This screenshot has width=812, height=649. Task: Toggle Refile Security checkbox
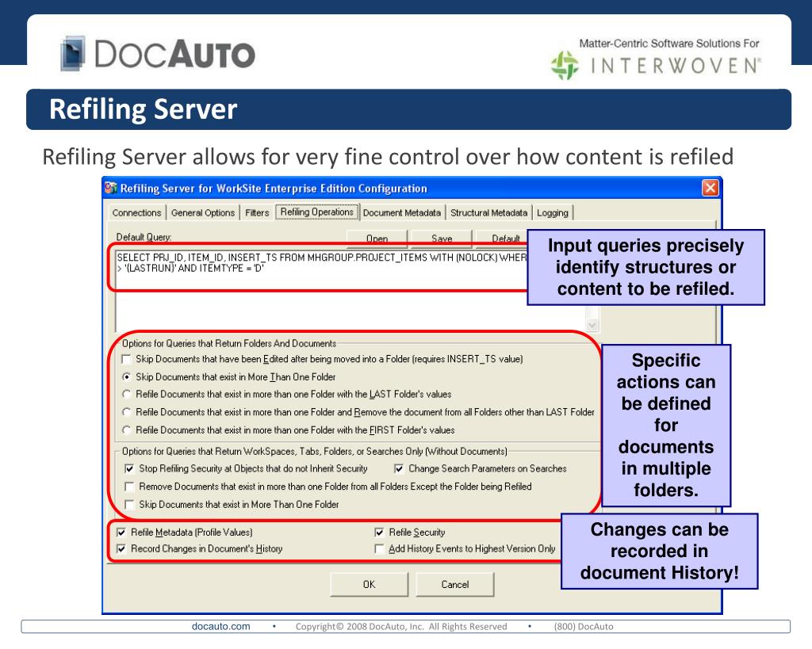click(379, 533)
